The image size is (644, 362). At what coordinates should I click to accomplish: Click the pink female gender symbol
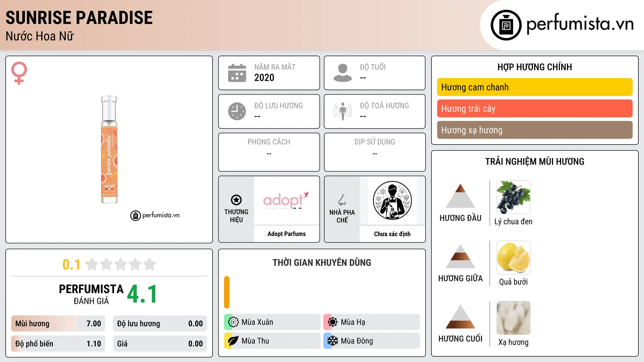point(19,73)
